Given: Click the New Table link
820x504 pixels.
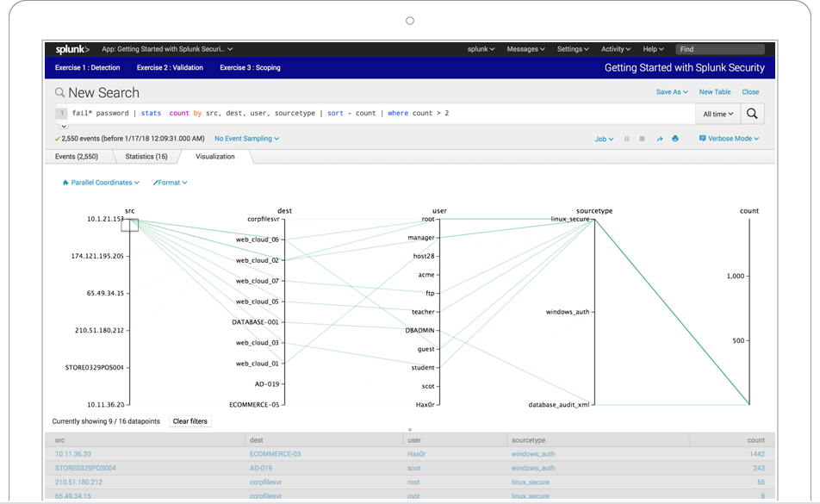Looking at the screenshot, I should pos(715,92).
